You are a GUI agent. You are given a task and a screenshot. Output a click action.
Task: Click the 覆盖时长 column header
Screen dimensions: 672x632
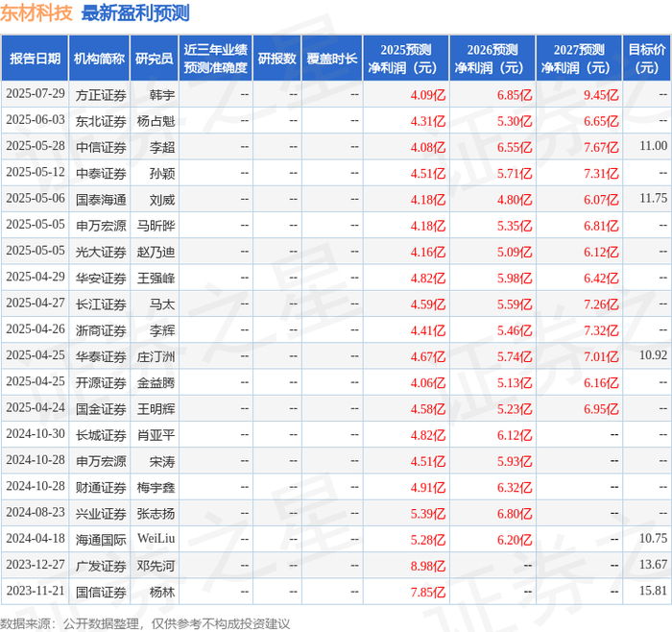pos(332,59)
